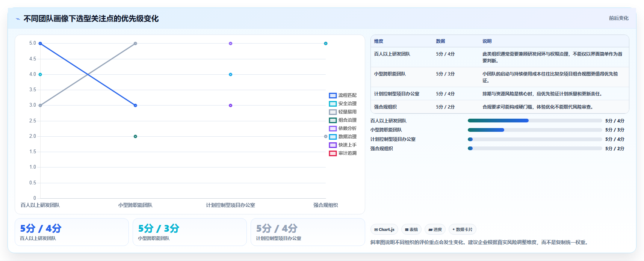
Task: Click the 表格 tag chip
Action: (x=411, y=229)
